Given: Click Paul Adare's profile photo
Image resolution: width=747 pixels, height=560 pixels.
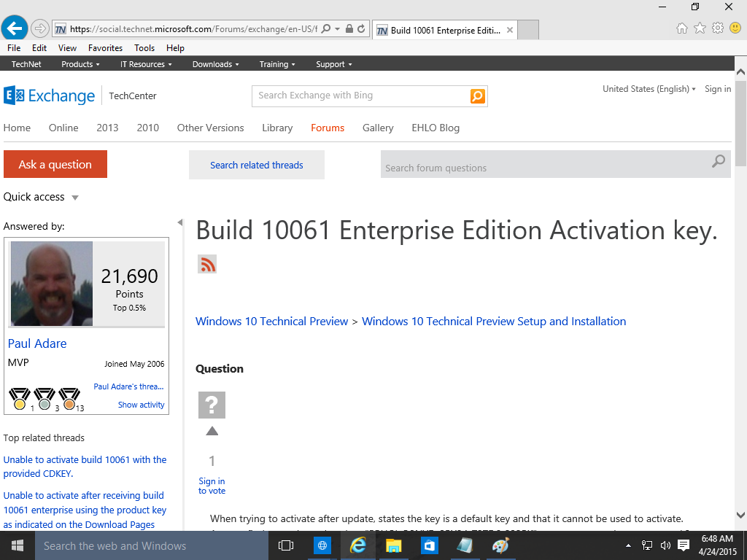Looking at the screenshot, I should click(52, 284).
